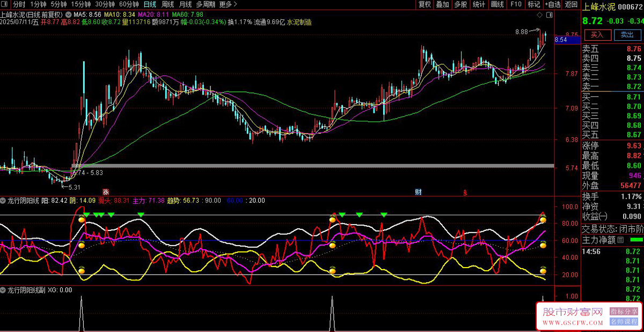
Task: Select the 15分钟 period
Action: click(81, 4)
